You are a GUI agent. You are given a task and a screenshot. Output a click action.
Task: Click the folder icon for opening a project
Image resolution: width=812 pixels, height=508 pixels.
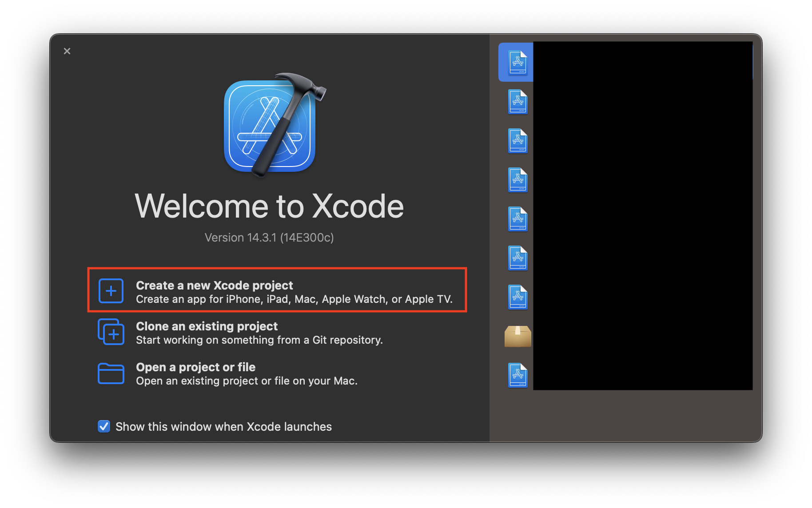tap(111, 373)
